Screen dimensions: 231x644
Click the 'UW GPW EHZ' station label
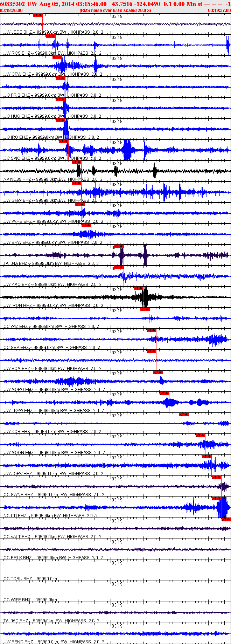[x=17, y=74]
